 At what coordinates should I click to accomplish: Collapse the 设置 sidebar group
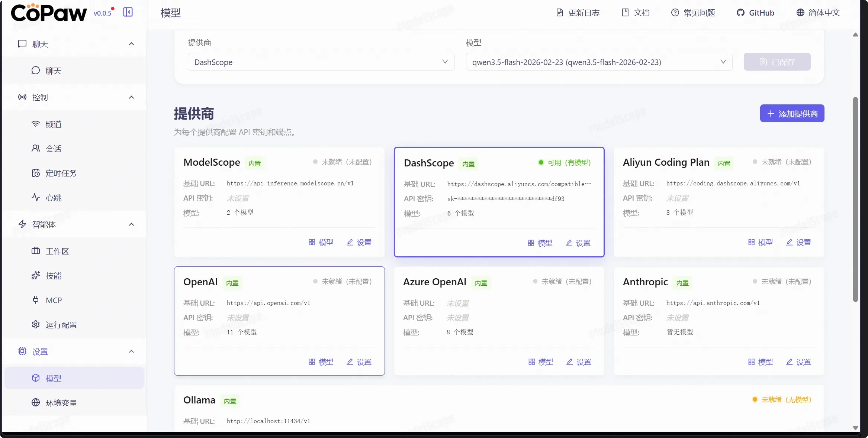(131, 351)
